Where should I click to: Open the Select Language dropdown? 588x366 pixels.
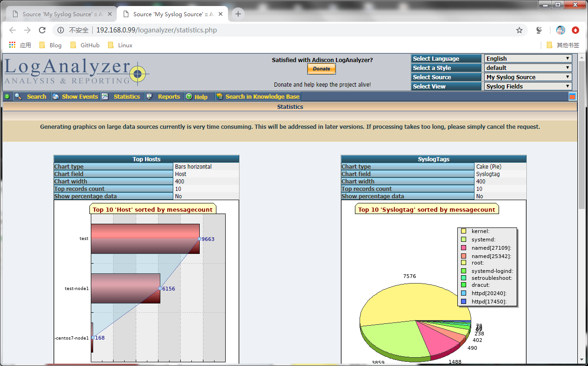[x=528, y=58]
